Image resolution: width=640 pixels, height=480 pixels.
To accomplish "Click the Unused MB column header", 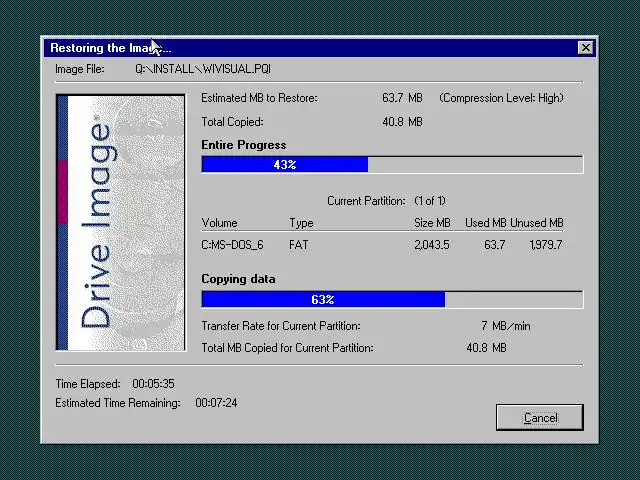I will (537, 223).
